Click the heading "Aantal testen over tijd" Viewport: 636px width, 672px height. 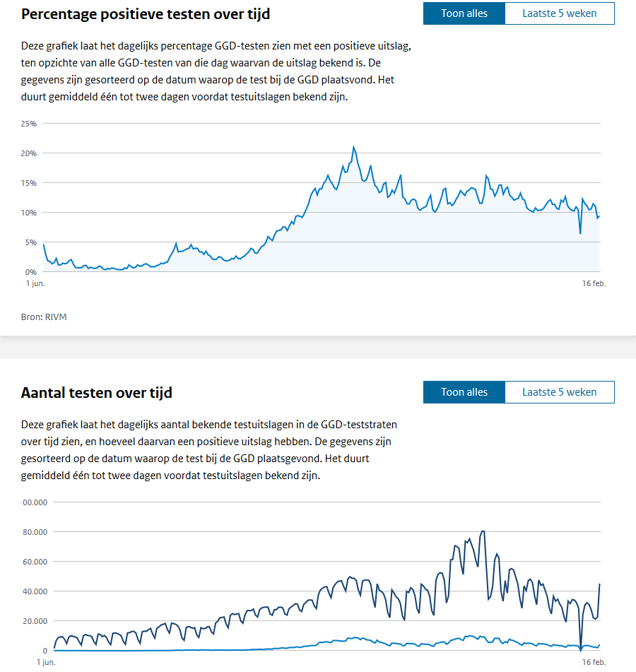click(97, 393)
